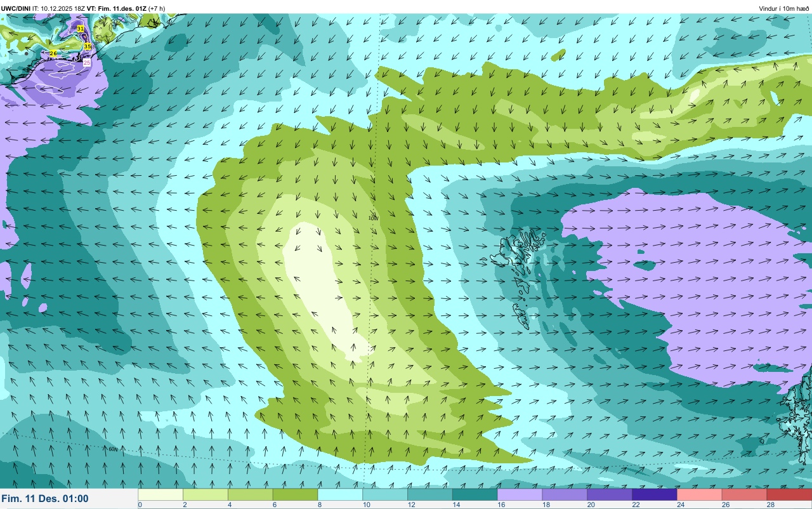The width and height of the screenshot is (812, 509).
Task: Select the legend tick label '8'
Action: click(319, 505)
